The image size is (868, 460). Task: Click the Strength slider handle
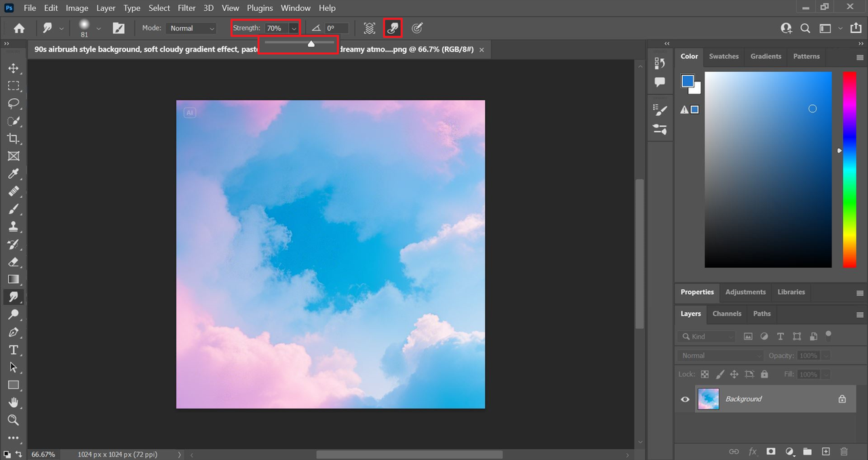click(x=311, y=44)
